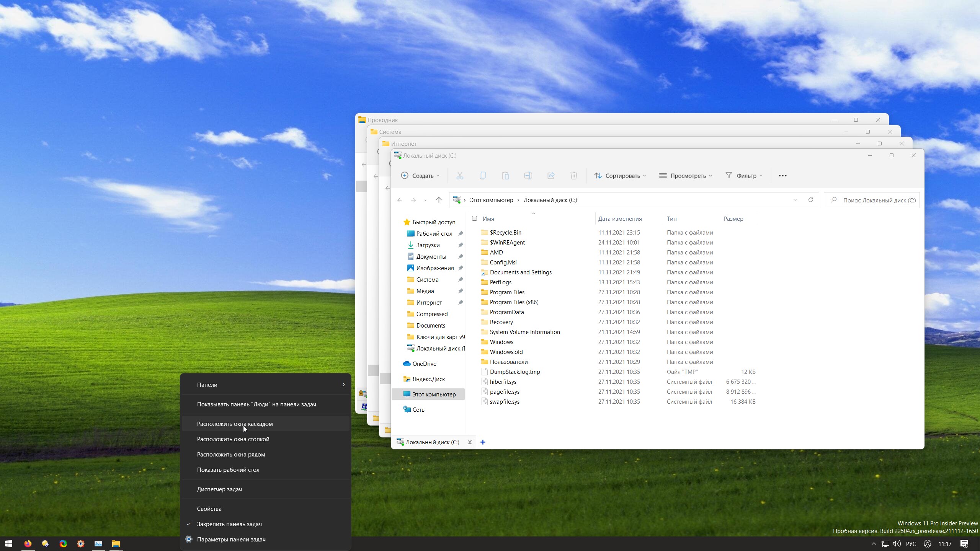
Task: Open the volume speaker icon in tray
Action: (897, 544)
